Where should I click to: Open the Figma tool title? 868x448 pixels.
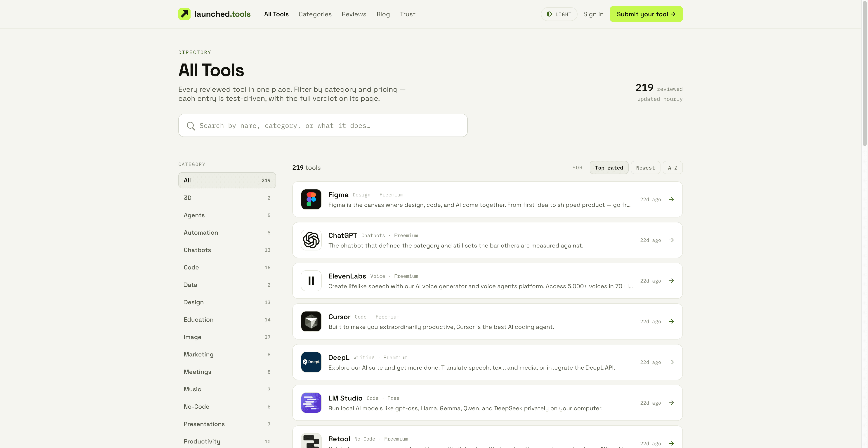point(338,195)
